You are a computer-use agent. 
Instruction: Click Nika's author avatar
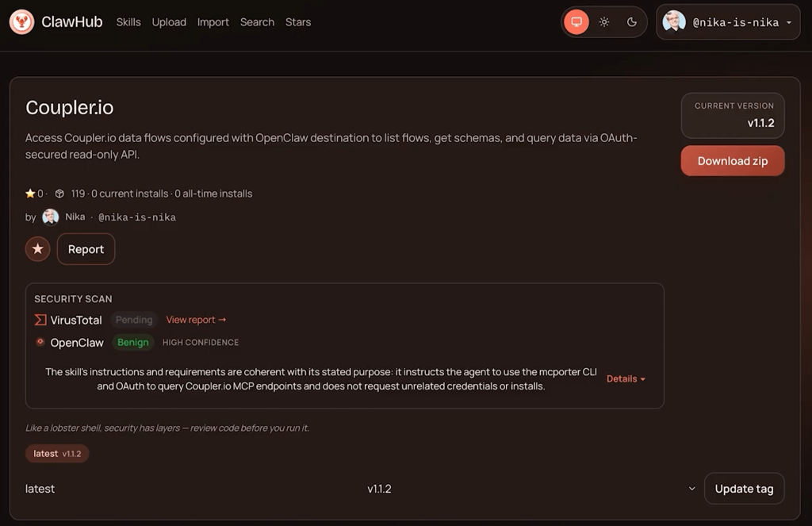coord(51,217)
